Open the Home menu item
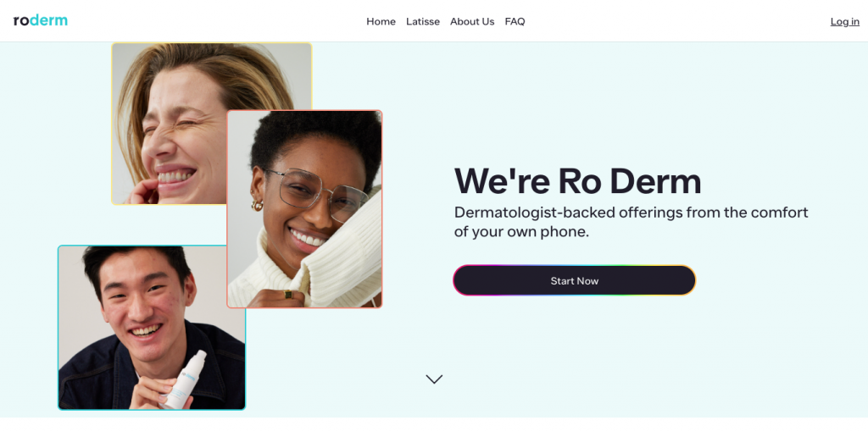 pyautogui.click(x=381, y=21)
